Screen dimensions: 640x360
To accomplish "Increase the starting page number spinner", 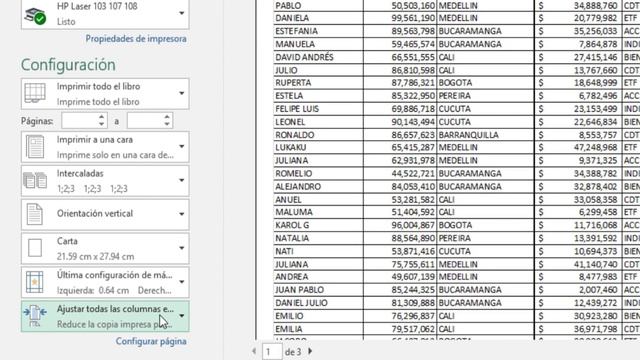I will [x=102, y=117].
